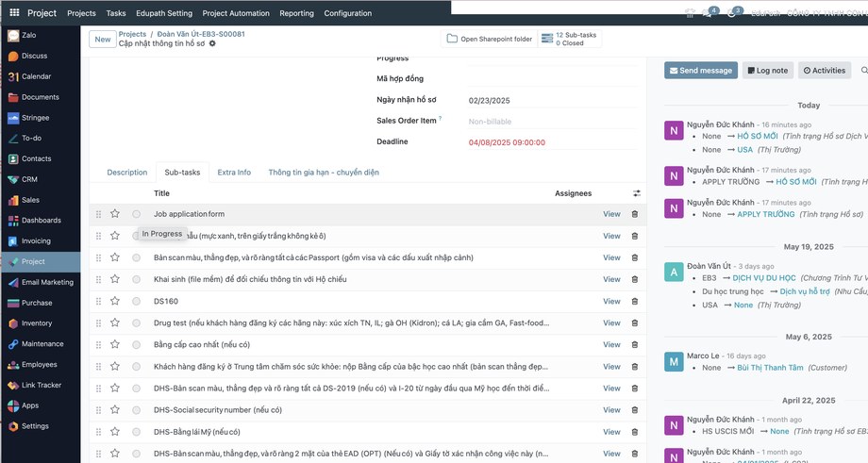This screenshot has width=868, height=463.
Task: Toggle status circle of Job application form
Action: pos(136,214)
